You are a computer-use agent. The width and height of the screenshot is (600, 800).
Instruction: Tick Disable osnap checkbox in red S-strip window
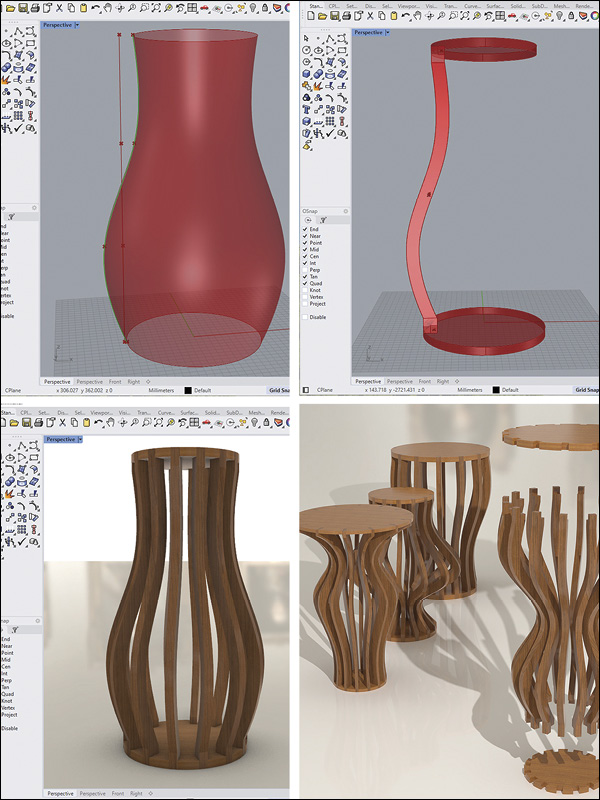(305, 317)
